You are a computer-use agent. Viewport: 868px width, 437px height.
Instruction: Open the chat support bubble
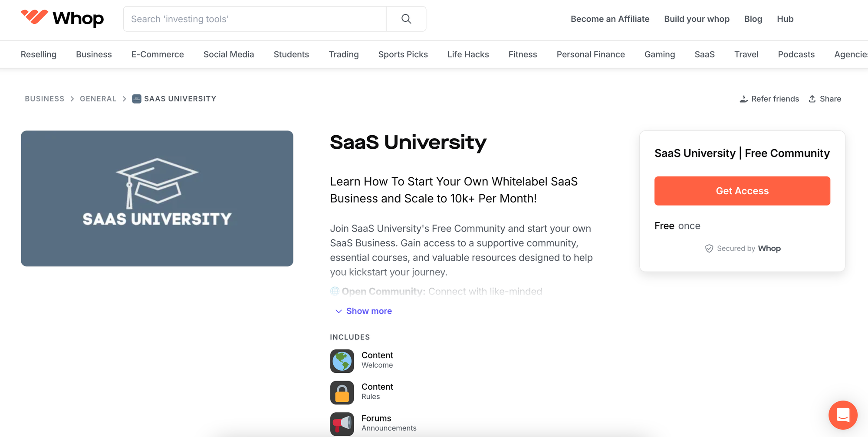click(x=843, y=415)
